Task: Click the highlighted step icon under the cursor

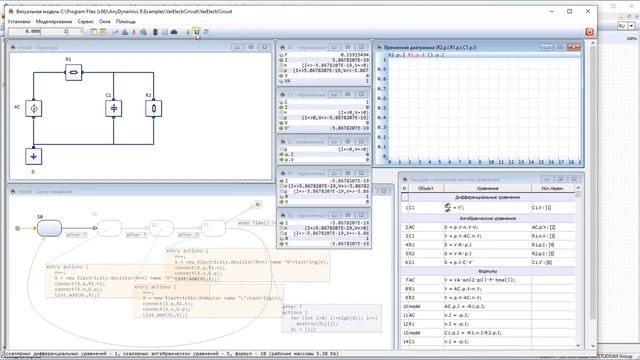Action: [x=196, y=31]
